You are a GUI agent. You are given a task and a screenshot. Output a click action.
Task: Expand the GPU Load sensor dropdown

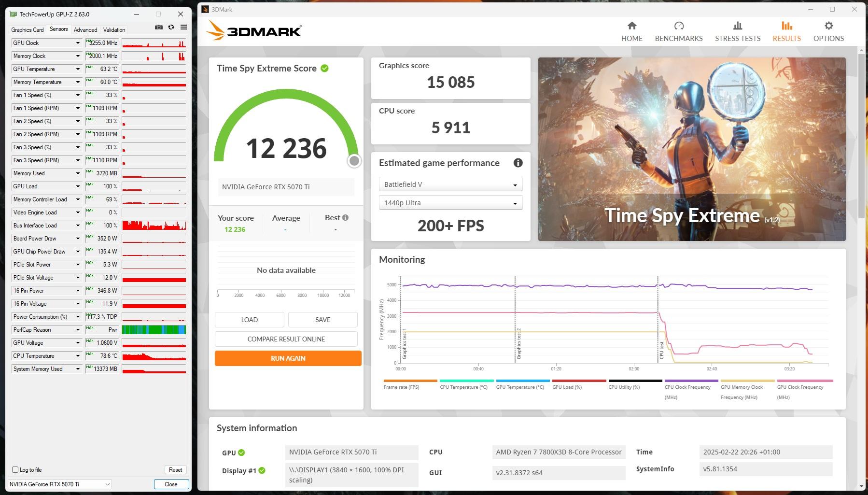tap(78, 186)
